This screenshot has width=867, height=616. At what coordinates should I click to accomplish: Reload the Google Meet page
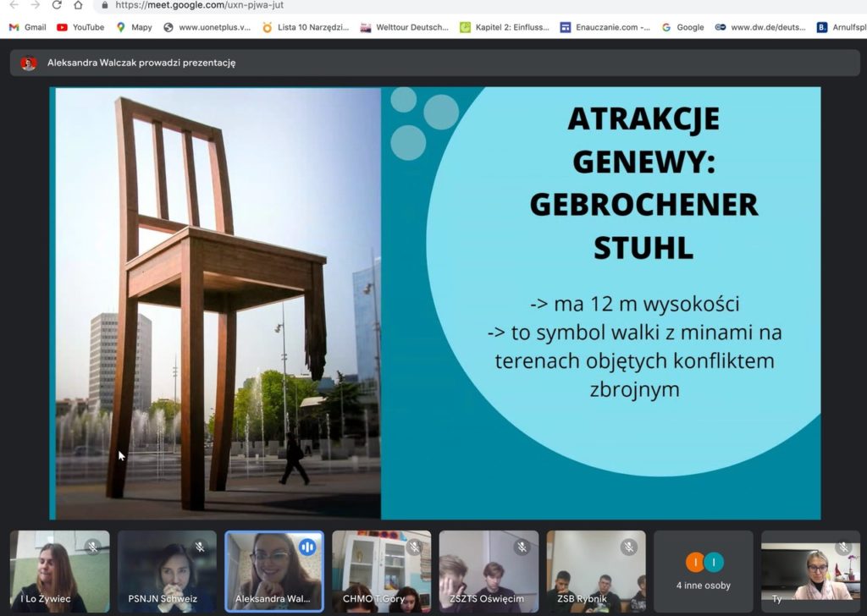click(57, 5)
